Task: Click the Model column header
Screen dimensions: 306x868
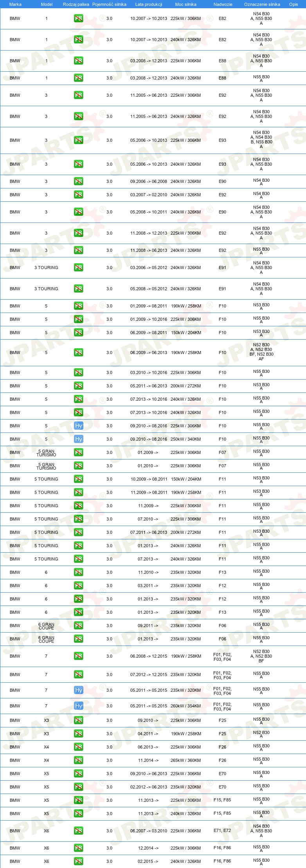Action: click(x=47, y=4)
